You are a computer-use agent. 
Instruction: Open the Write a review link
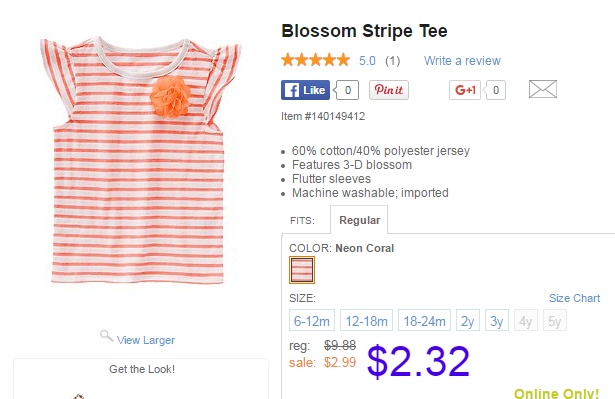click(462, 61)
